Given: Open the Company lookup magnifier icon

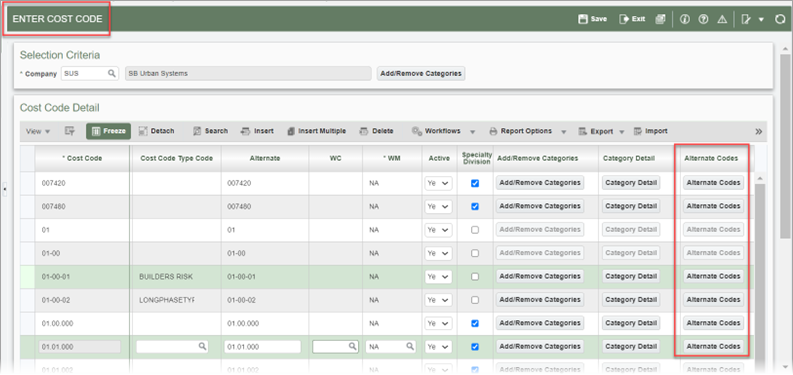Looking at the screenshot, I should 112,73.
